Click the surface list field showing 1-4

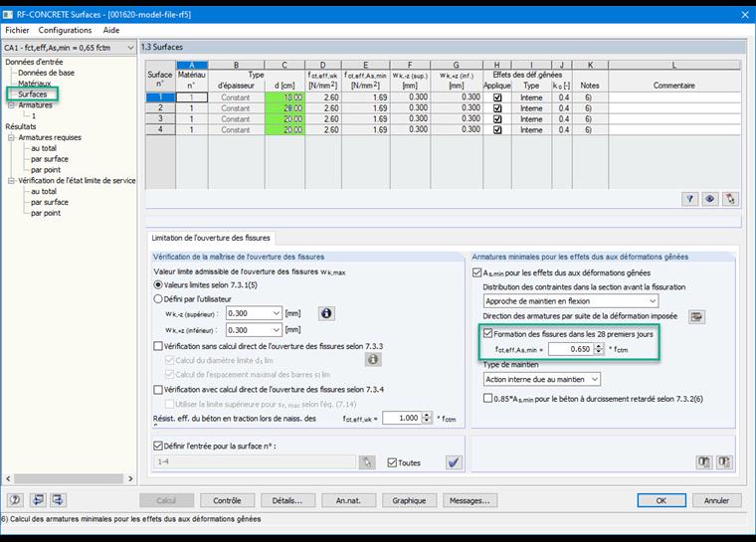coord(255,462)
